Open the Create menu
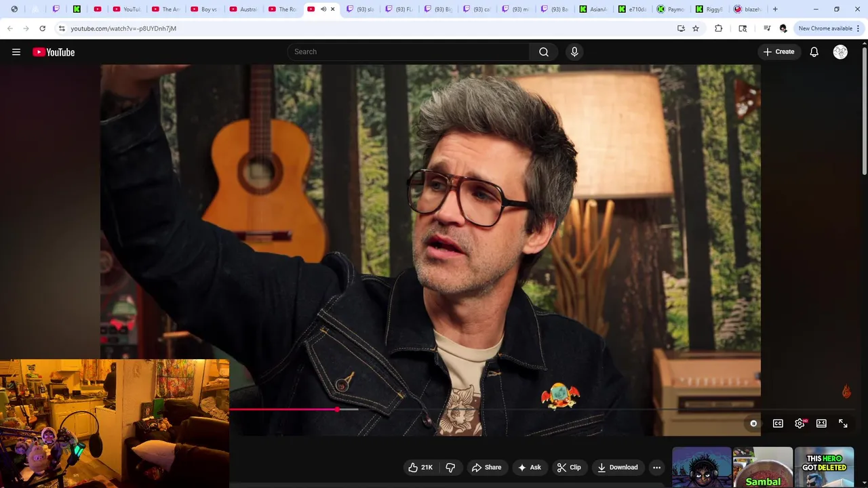 (778, 52)
